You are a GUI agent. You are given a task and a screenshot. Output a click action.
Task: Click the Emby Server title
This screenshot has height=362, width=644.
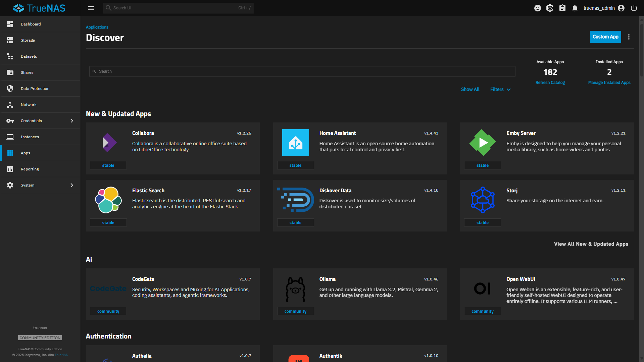point(521,133)
